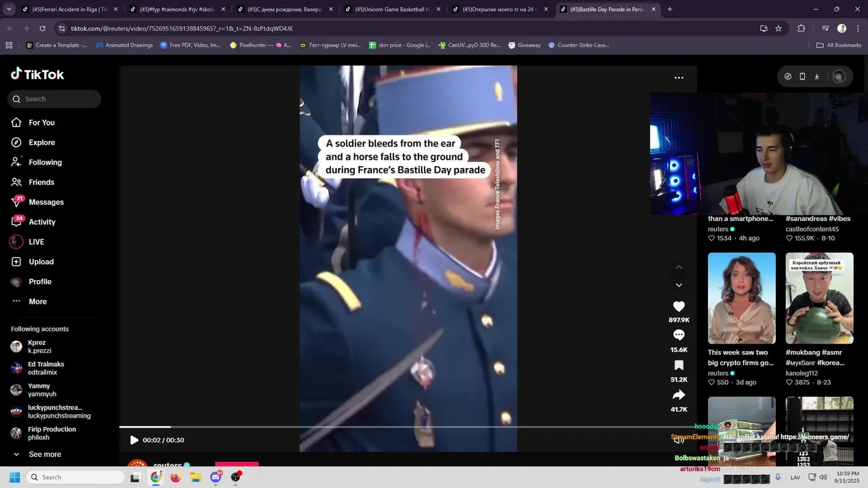
Task: Click the reuters author under smartphone video
Action: click(718, 229)
